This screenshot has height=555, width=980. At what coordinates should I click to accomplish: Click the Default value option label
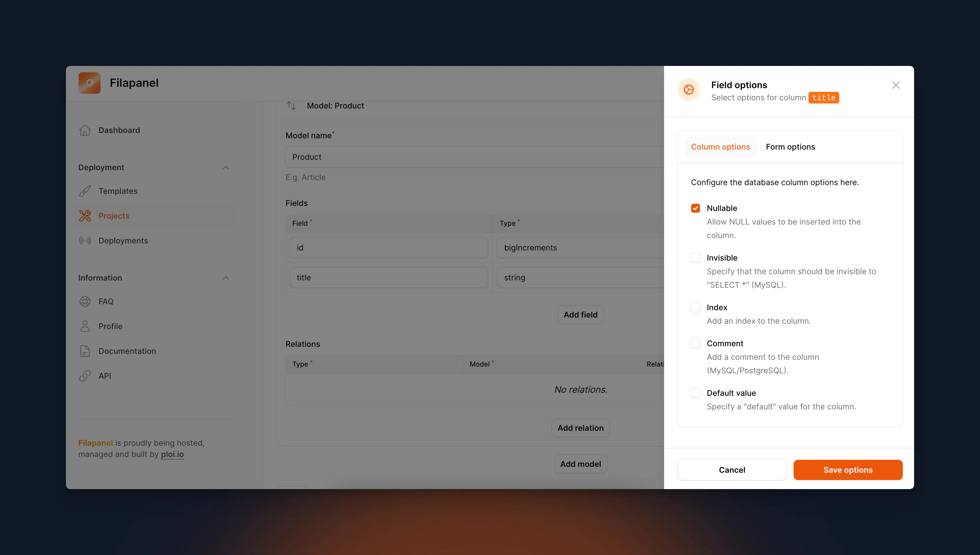click(x=732, y=393)
